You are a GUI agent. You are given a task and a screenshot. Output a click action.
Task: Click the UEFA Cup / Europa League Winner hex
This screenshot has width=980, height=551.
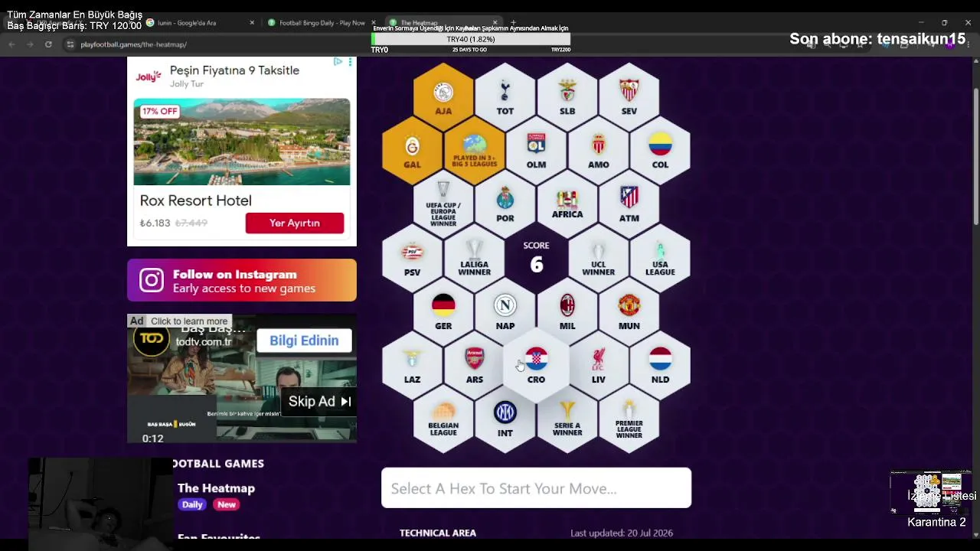[x=443, y=204]
